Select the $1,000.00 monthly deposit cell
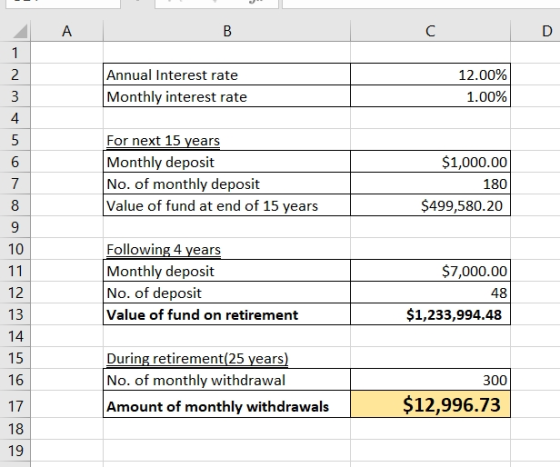 (430, 162)
